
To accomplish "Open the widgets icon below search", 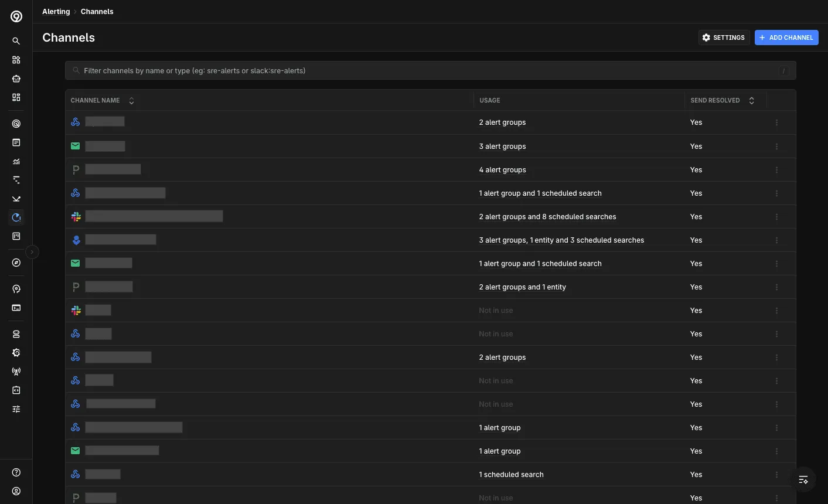I will 16,60.
